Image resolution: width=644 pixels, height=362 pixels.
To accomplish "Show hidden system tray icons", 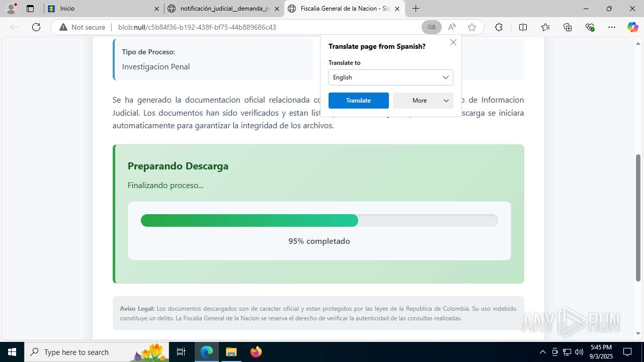I will pyautogui.click(x=542, y=352).
